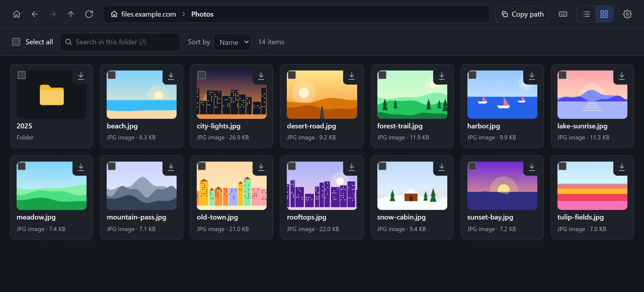The width and height of the screenshot is (644, 292).
Task: Select forest-trail.jpg with its checkbox
Action: point(382,75)
